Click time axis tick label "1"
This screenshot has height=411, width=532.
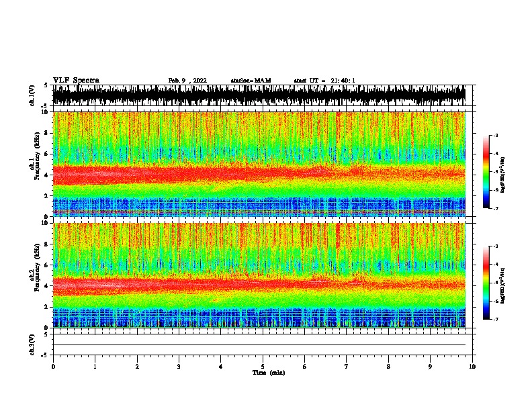95,367
